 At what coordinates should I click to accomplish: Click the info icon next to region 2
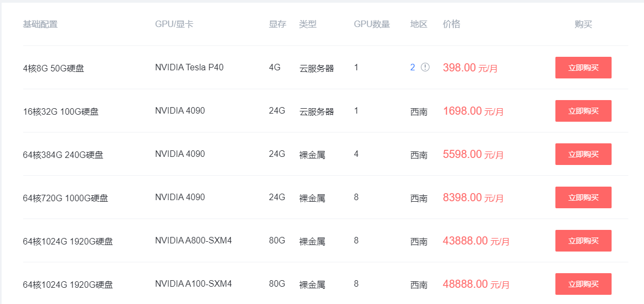[x=425, y=67]
